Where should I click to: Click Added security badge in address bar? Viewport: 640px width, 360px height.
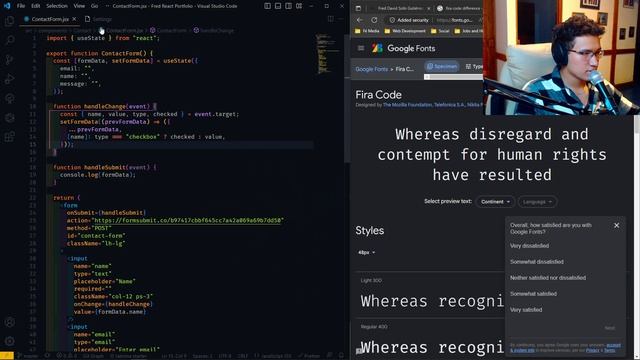(409, 20)
